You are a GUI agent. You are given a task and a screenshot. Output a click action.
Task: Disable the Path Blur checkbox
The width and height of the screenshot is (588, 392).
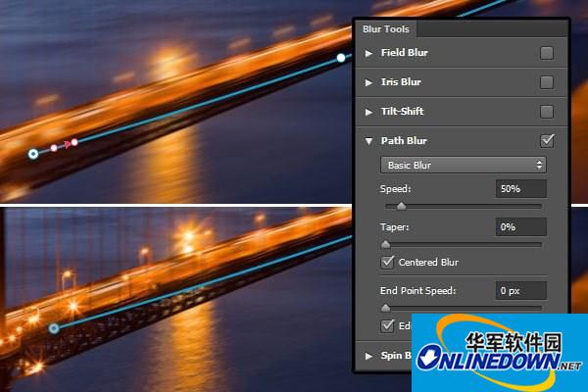[547, 141]
